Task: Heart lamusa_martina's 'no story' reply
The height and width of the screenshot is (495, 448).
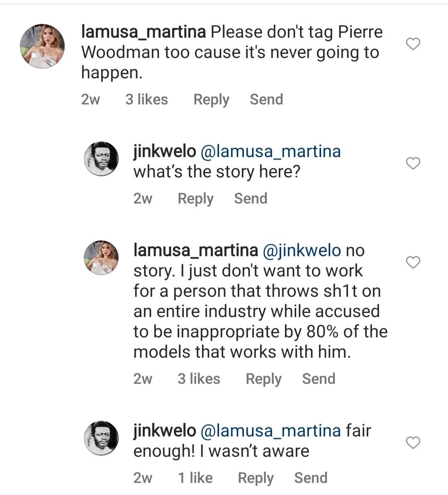Action: 413,262
